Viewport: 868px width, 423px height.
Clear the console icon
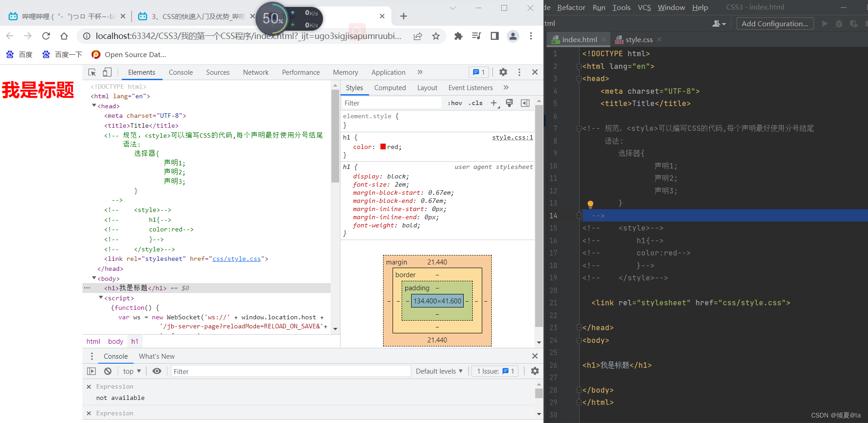click(108, 371)
